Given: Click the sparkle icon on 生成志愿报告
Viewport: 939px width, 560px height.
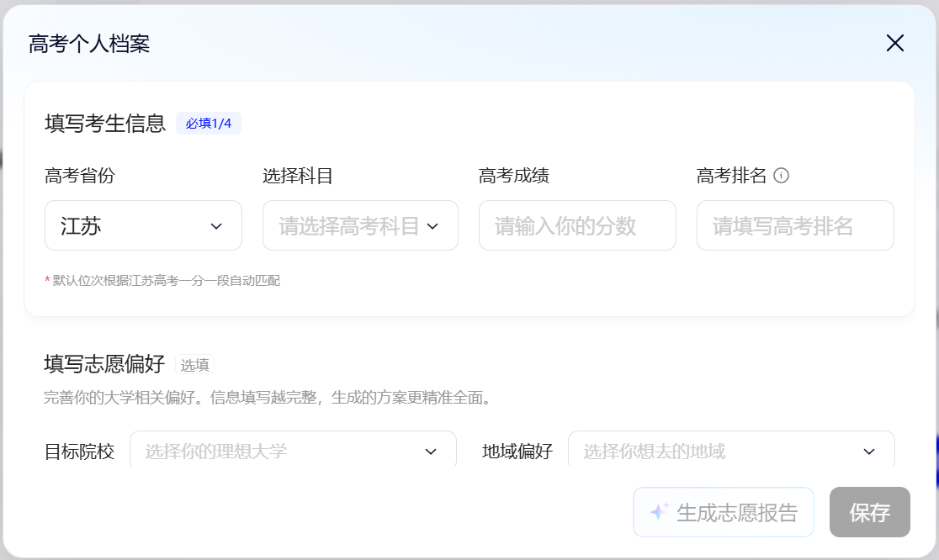Looking at the screenshot, I should tap(660, 511).
